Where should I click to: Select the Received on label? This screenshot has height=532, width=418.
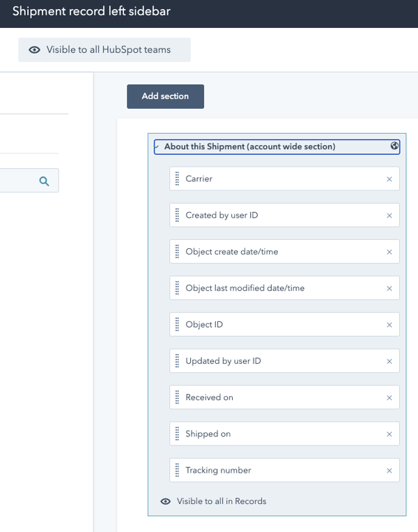coord(209,397)
